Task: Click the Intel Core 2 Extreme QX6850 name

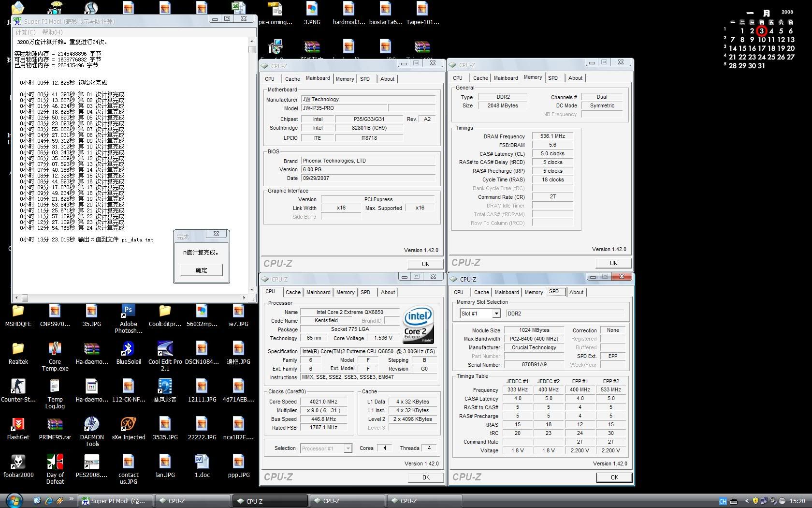Action: pos(350,312)
